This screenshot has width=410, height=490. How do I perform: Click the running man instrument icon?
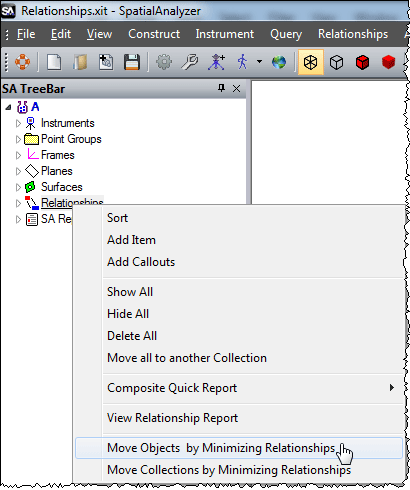point(242,62)
